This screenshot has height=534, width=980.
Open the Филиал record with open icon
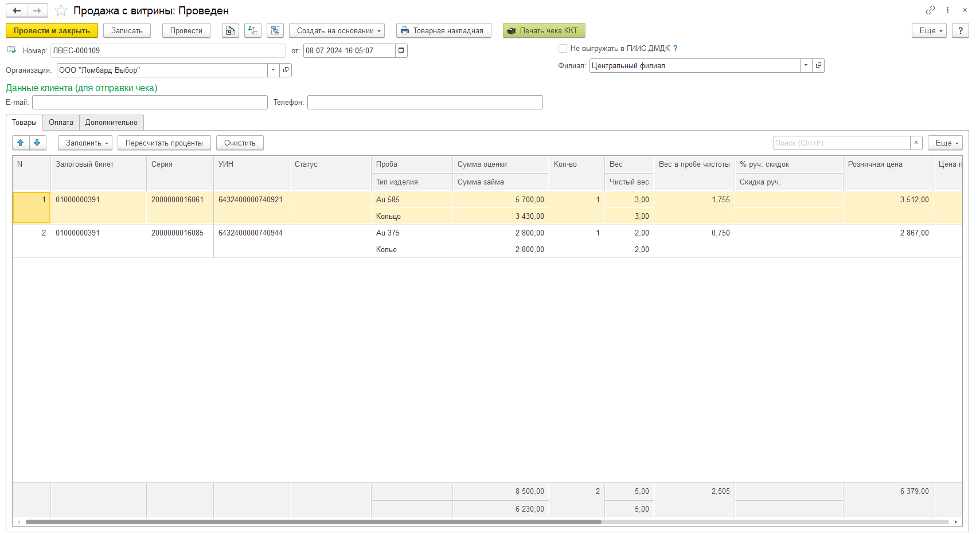(x=818, y=65)
